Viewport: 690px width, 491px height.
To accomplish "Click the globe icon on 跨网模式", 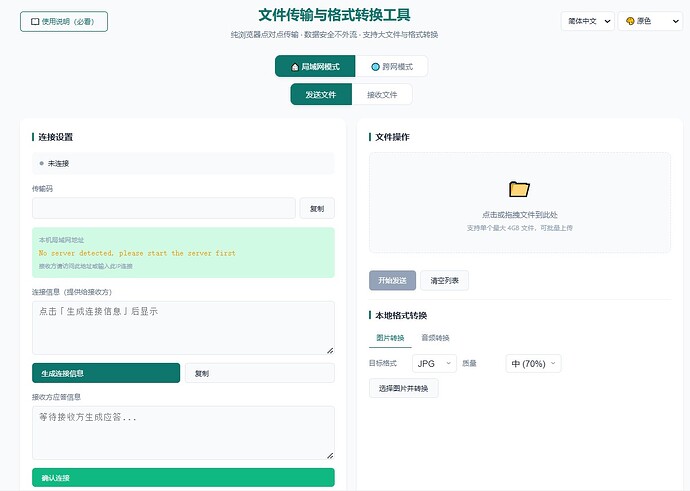I will (x=375, y=67).
